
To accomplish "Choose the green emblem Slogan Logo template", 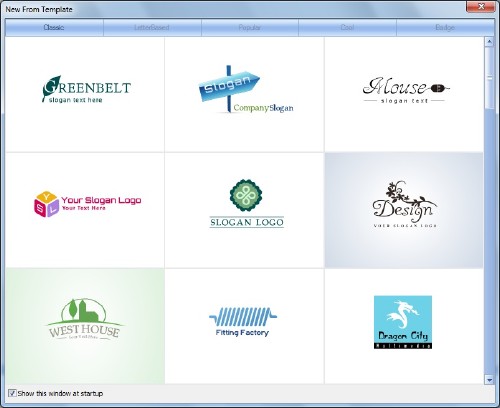I will (x=244, y=210).
